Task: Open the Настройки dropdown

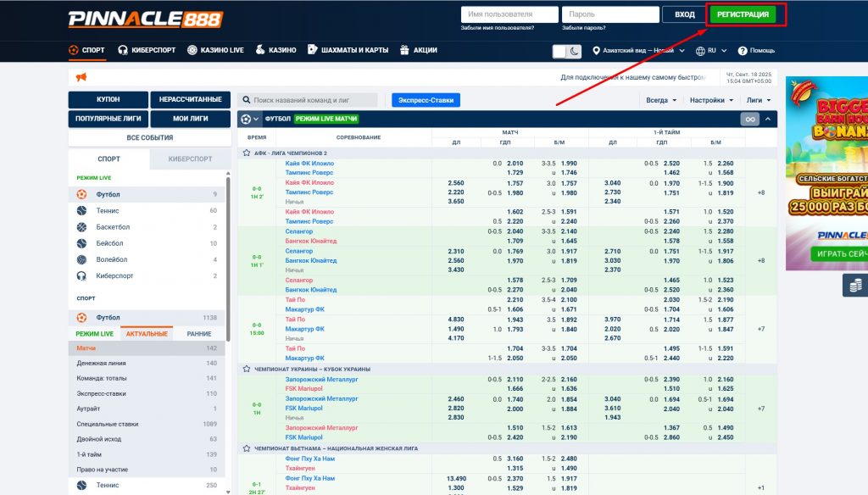Action: [710, 100]
